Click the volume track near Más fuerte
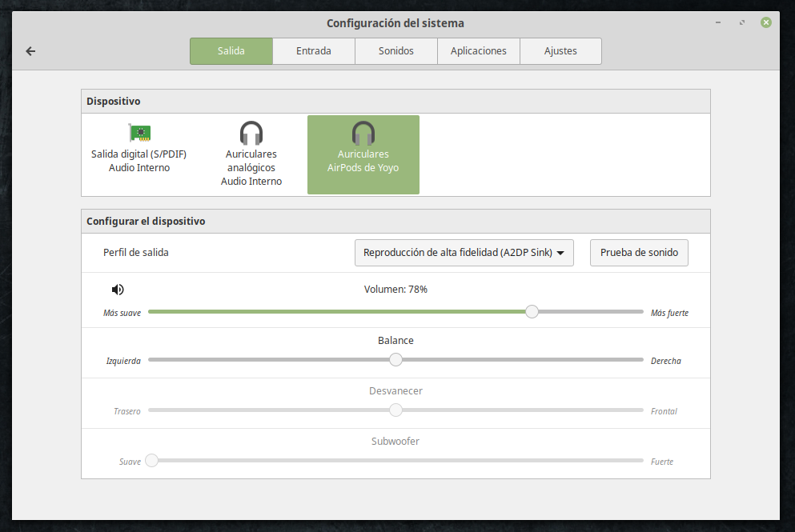 point(624,312)
